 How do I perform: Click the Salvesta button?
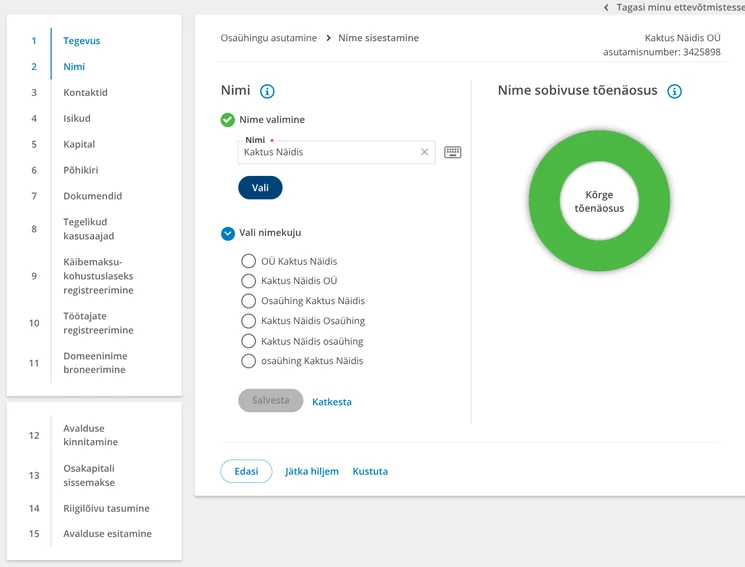pos(270,400)
